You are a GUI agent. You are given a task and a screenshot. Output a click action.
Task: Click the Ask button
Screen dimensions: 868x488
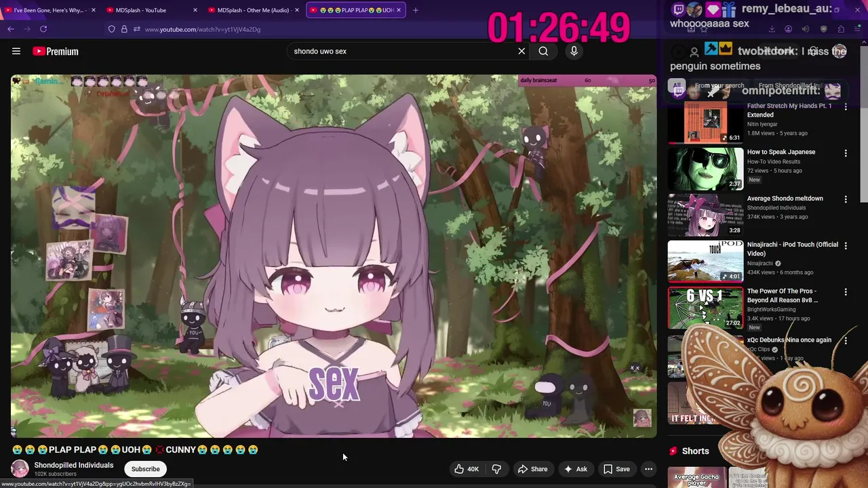click(x=575, y=469)
